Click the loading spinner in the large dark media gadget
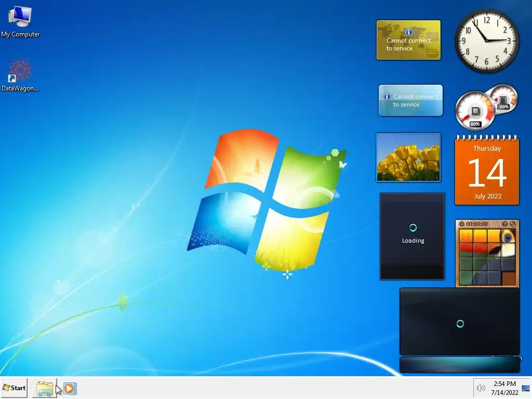532x399 pixels. [x=460, y=324]
